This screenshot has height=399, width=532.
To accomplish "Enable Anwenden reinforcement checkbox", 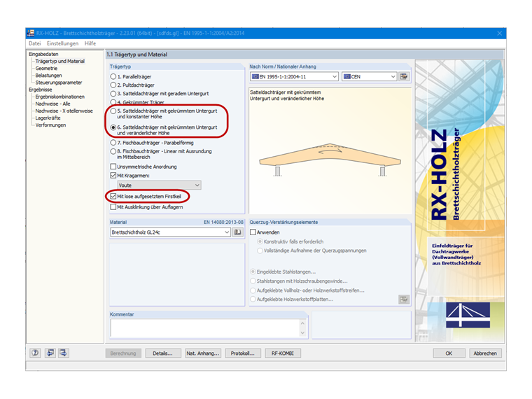I will click(x=253, y=232).
